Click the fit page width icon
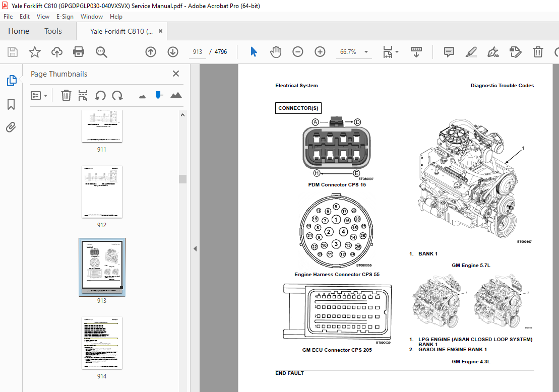This screenshot has width=559, height=392. (388, 52)
